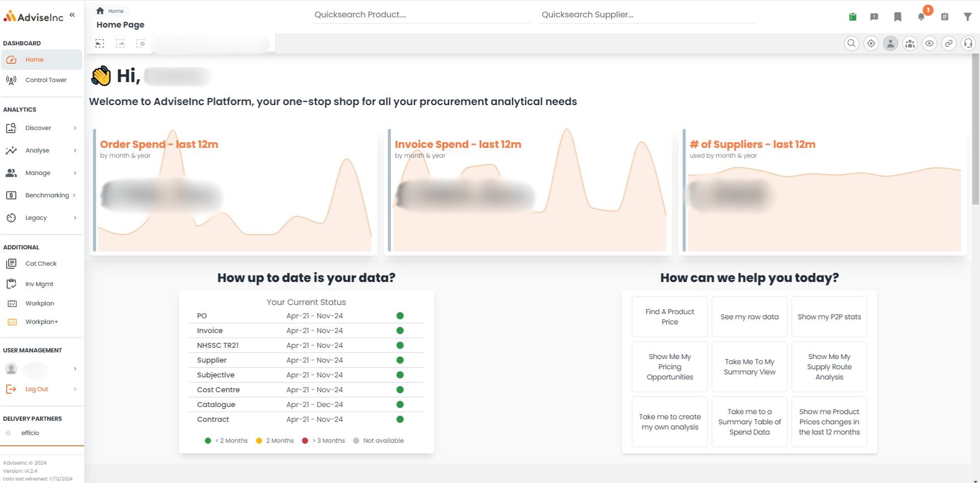Expand the Manage menu
This screenshot has height=483, width=980.
(41, 173)
